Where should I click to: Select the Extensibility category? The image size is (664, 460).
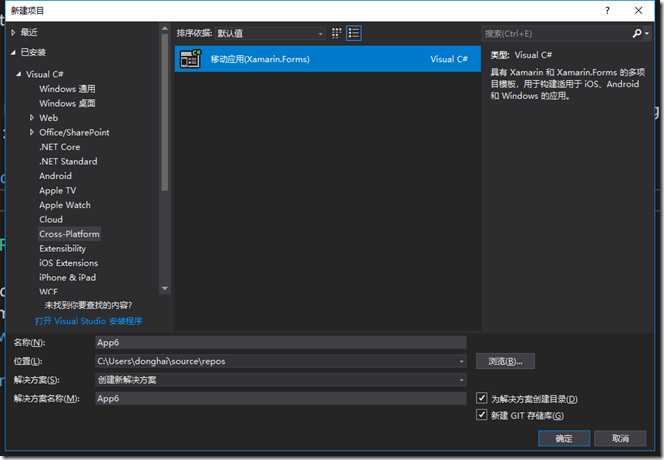63,249
